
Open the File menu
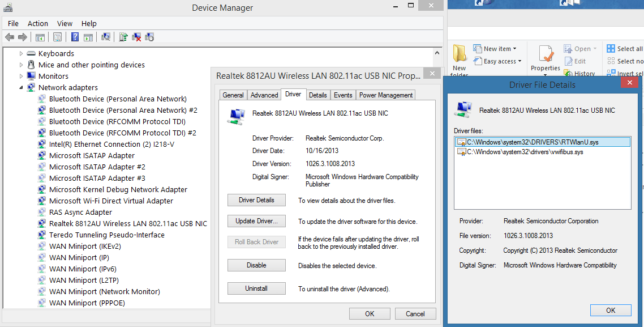point(13,23)
